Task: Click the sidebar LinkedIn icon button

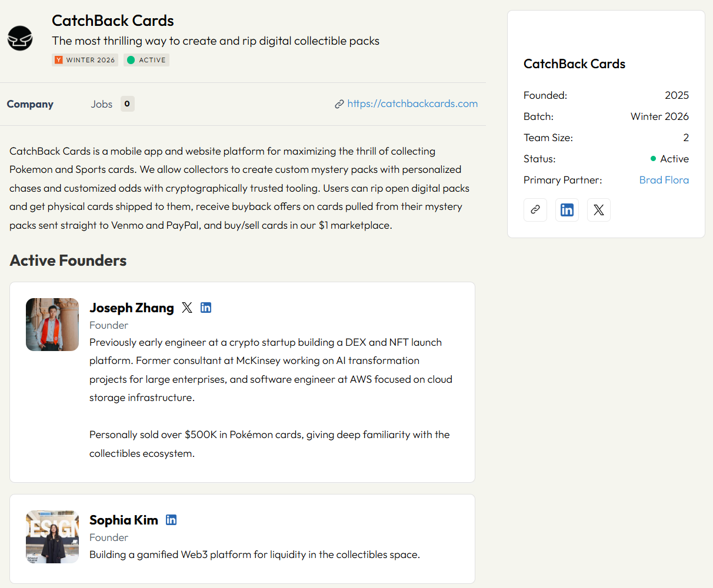Action: (567, 210)
